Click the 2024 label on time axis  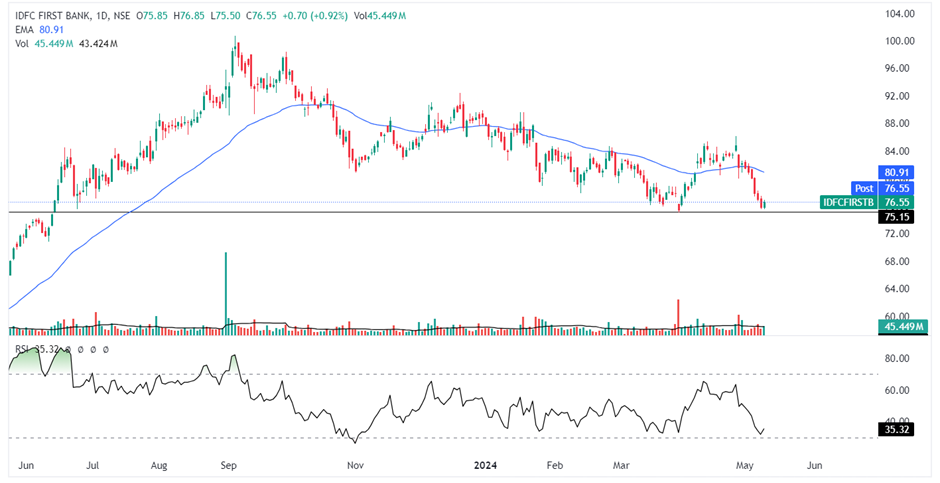(486, 466)
